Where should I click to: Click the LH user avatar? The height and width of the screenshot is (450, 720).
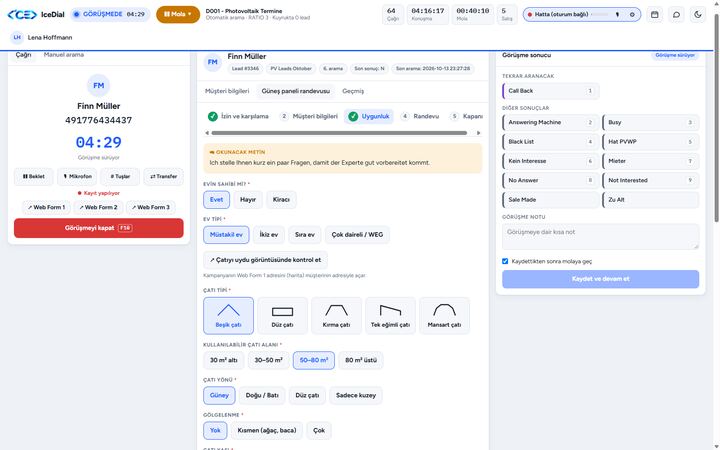coord(17,38)
